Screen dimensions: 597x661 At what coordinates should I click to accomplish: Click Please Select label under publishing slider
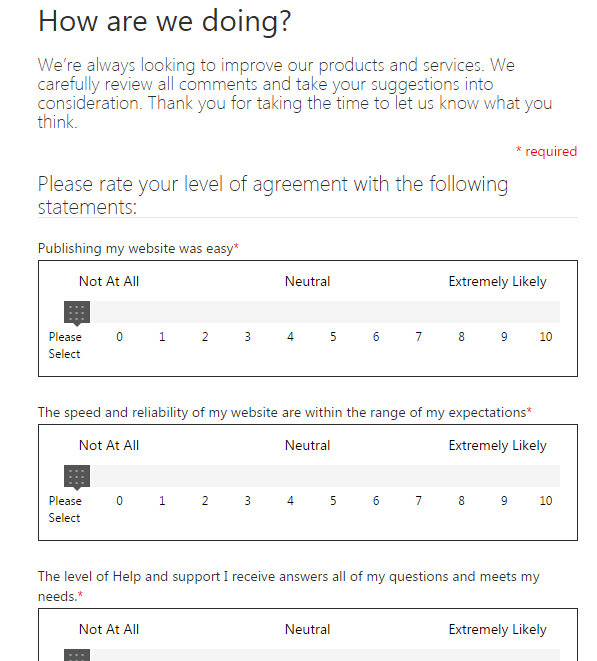click(x=65, y=345)
